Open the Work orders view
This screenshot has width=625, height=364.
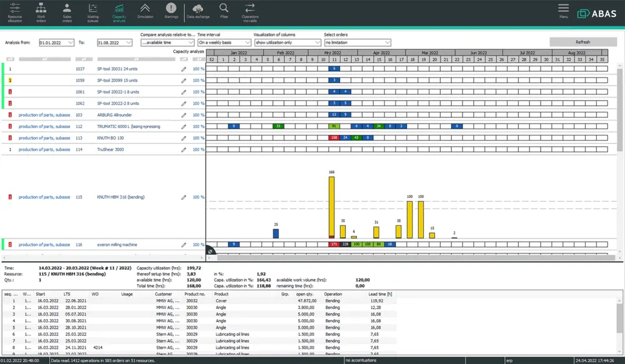41,12
